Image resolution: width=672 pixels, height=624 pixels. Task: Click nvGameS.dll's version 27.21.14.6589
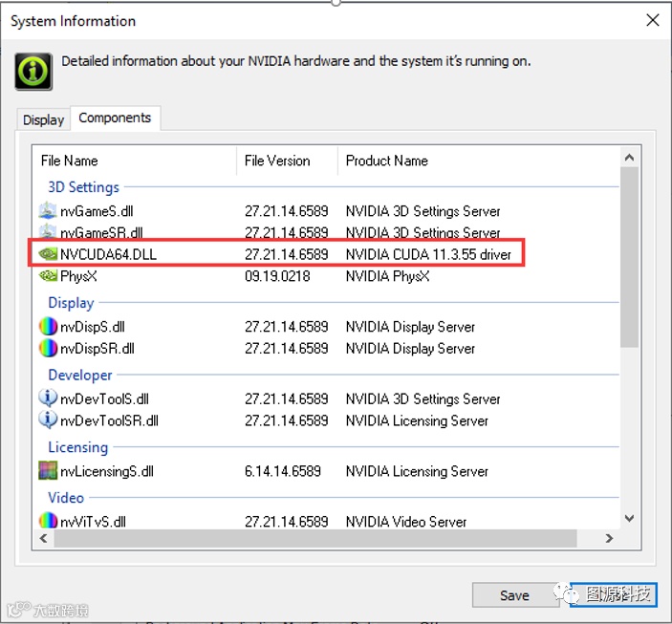(x=286, y=211)
